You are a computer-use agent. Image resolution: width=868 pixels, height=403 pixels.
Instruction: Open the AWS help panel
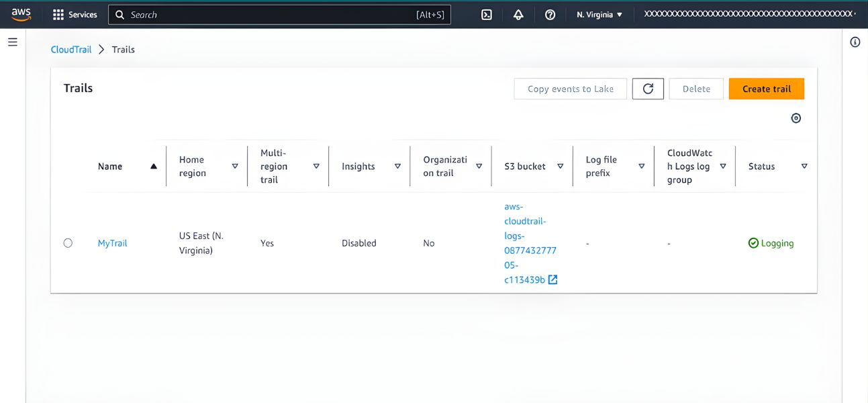coord(550,14)
